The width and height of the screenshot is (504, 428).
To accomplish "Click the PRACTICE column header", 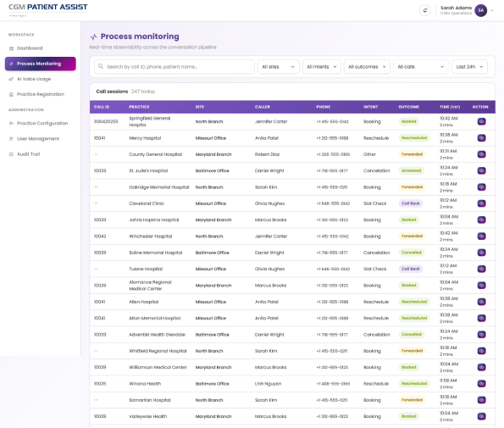I will coord(139,107).
